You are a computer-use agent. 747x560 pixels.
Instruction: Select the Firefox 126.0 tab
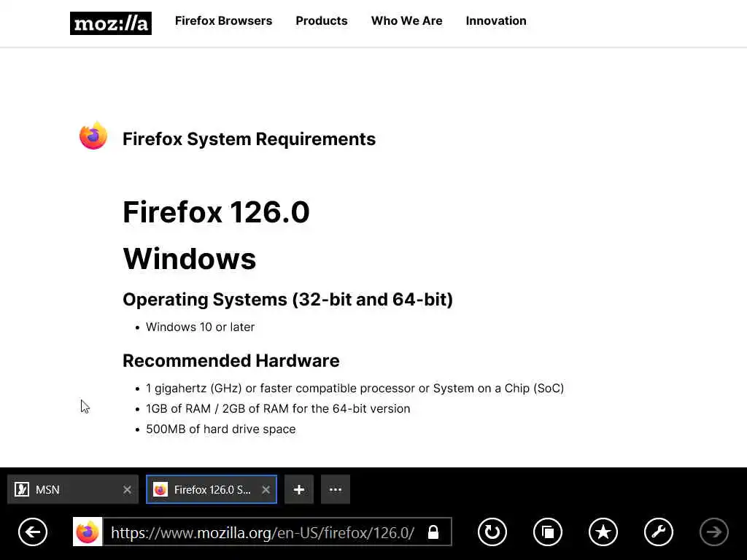point(212,489)
